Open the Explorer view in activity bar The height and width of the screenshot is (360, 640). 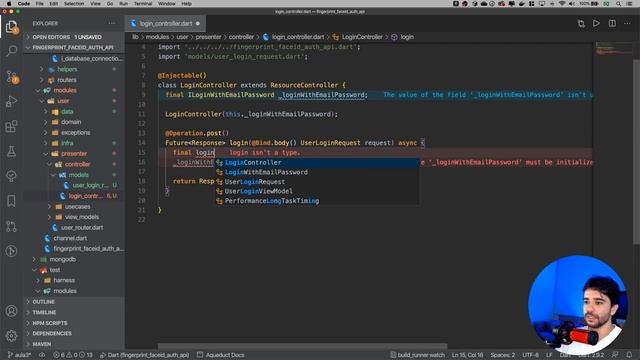pos(11,27)
